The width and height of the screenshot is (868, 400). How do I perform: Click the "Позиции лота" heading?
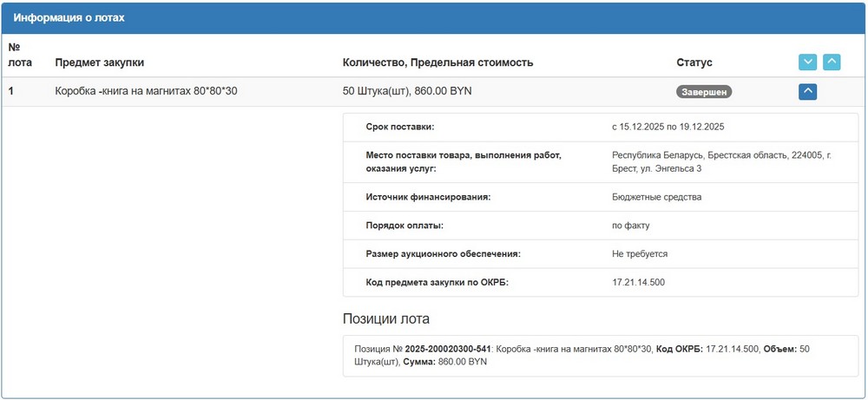point(385,319)
